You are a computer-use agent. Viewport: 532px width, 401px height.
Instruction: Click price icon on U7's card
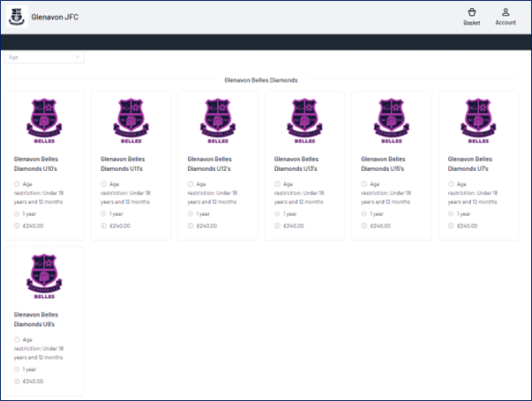click(451, 226)
